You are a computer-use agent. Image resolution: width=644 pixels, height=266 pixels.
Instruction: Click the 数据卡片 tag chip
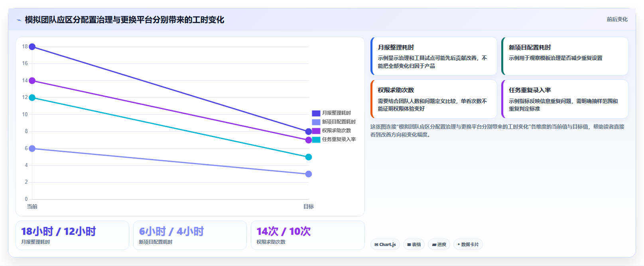pos(468,244)
